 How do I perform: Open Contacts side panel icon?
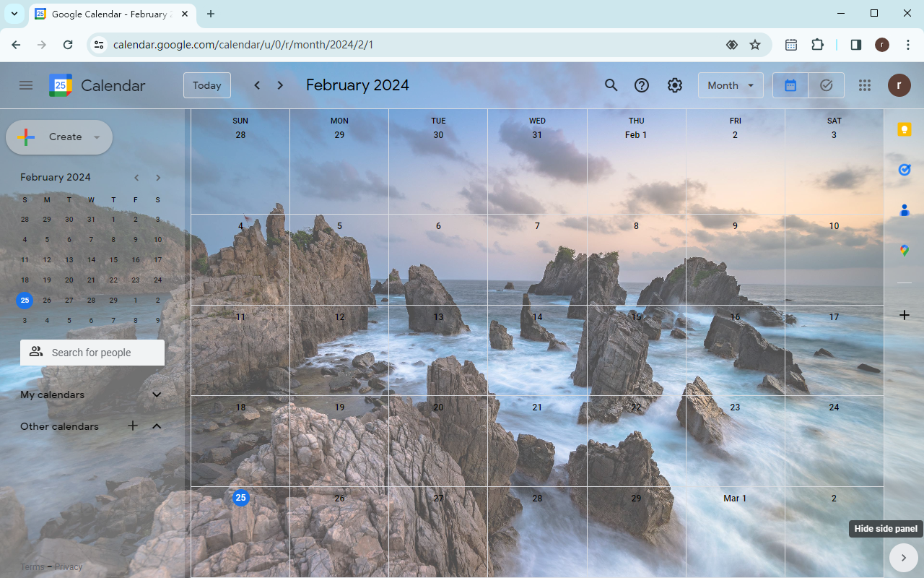coord(904,210)
